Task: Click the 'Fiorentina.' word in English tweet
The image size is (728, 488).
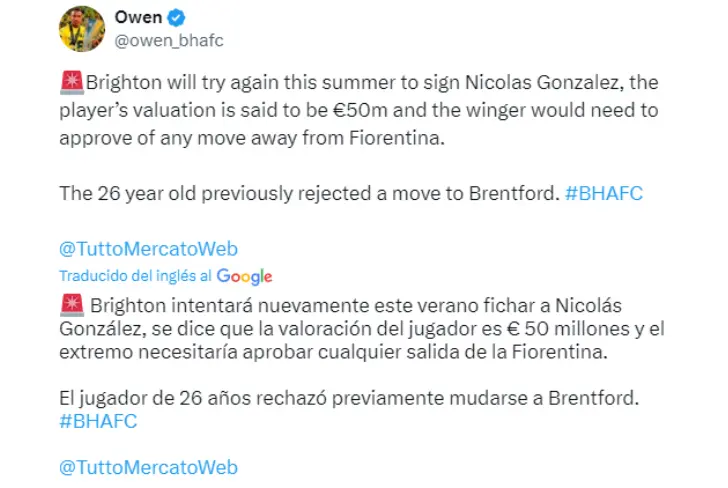Action: tap(397, 138)
